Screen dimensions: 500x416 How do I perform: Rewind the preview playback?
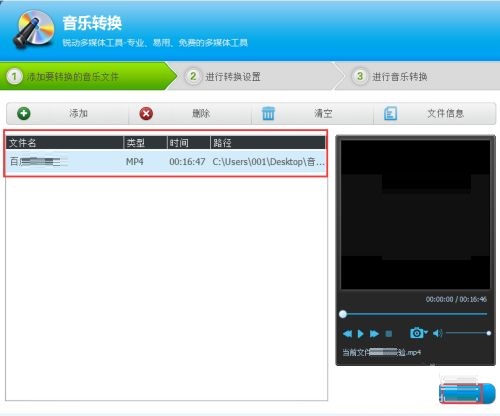tap(347, 334)
